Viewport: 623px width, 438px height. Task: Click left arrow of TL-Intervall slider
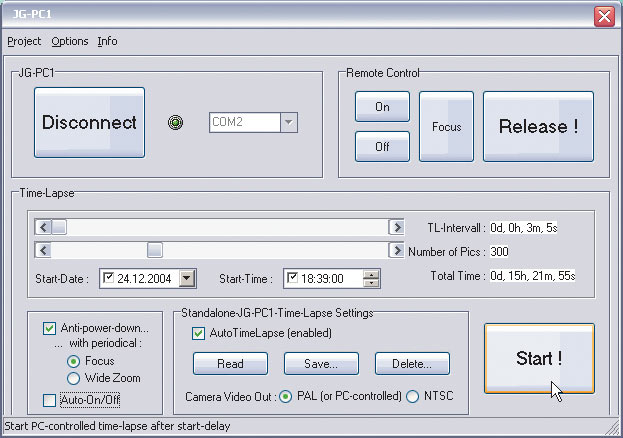pyautogui.click(x=41, y=227)
